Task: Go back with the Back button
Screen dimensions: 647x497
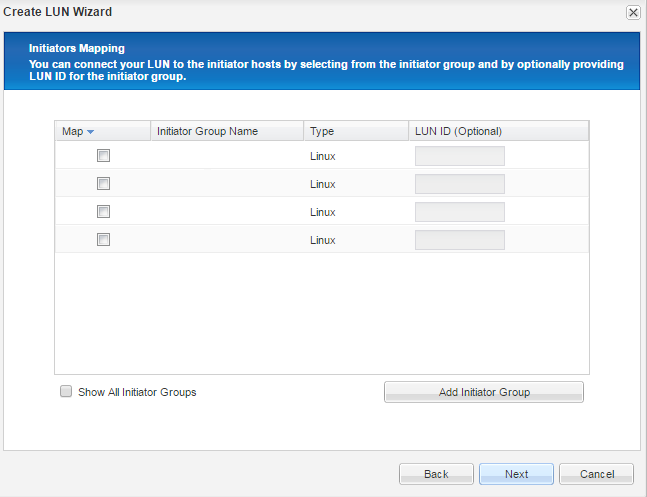Action: pos(436,474)
